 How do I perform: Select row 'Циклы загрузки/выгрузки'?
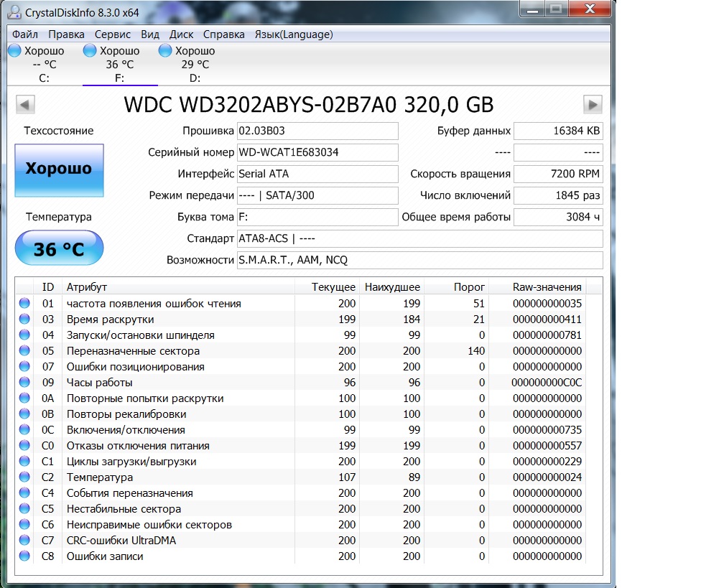pos(300,461)
